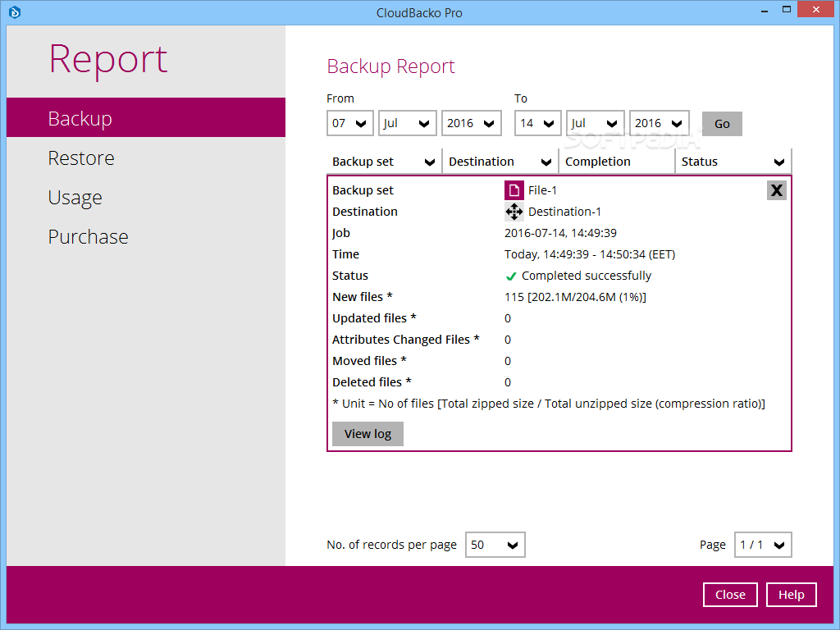Open the From day dropdown showing 07
This screenshot has width=840, height=630.
pyautogui.click(x=349, y=123)
